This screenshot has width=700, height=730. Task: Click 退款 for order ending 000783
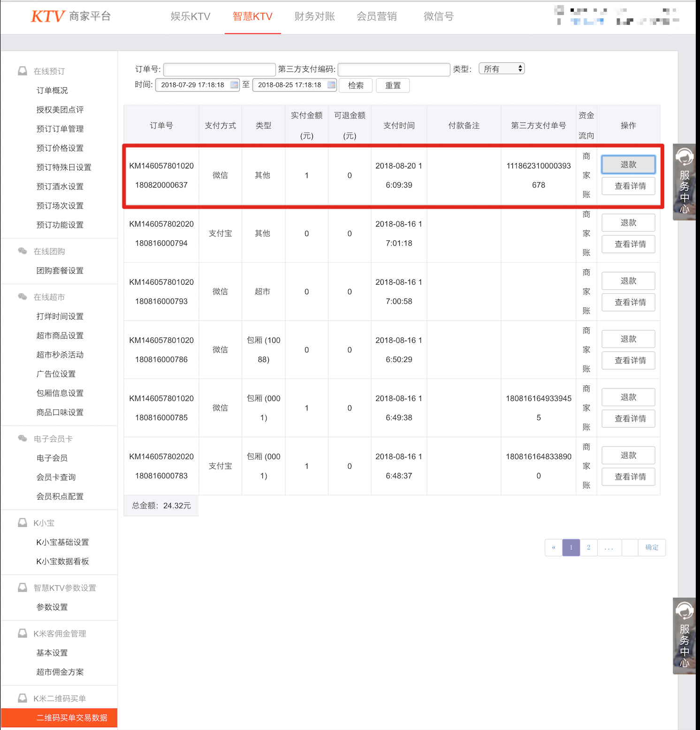click(628, 456)
